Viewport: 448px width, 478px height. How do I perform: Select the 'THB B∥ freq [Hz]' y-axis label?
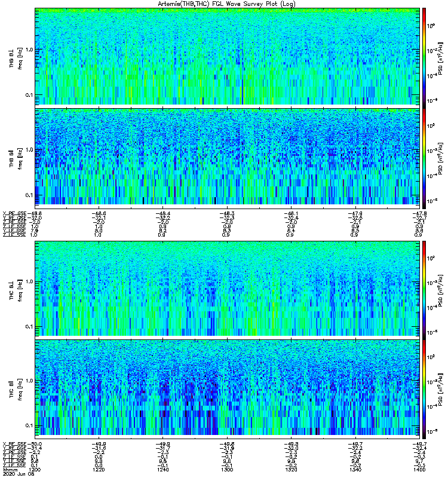(x=16, y=158)
